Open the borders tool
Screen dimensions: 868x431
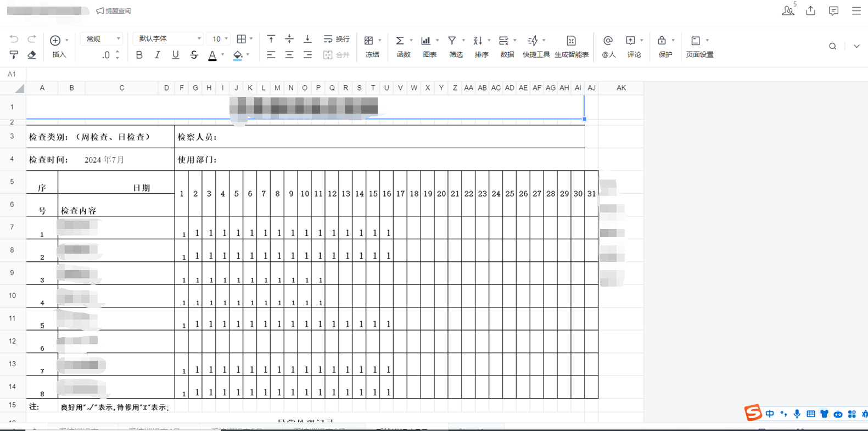(x=241, y=39)
